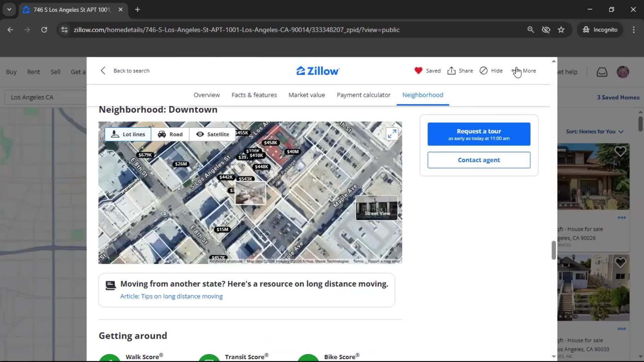Reload the page via browser refresh icon
644x362 pixels.
pyautogui.click(x=44, y=29)
